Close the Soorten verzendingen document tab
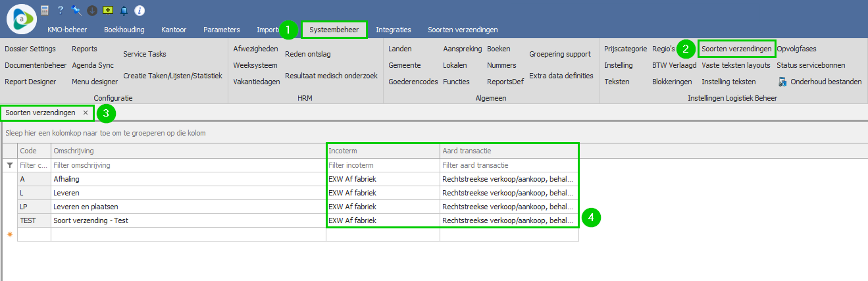Screen dimensions: 868x281 (86, 113)
